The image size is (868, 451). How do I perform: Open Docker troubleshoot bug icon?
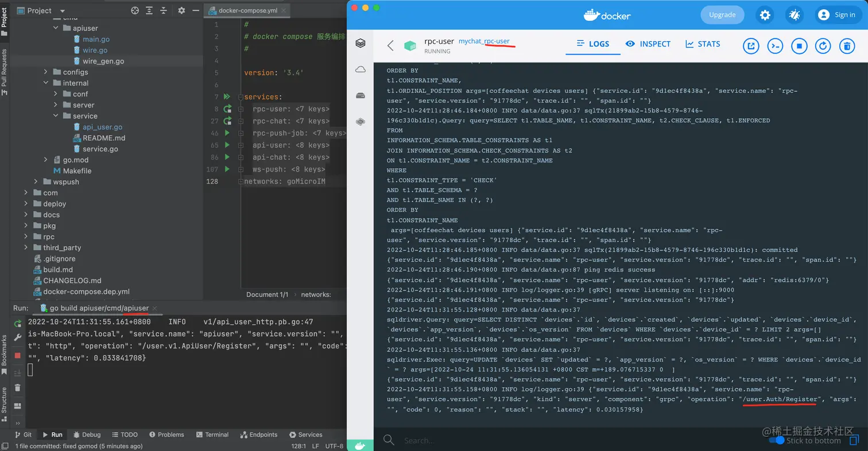click(795, 15)
